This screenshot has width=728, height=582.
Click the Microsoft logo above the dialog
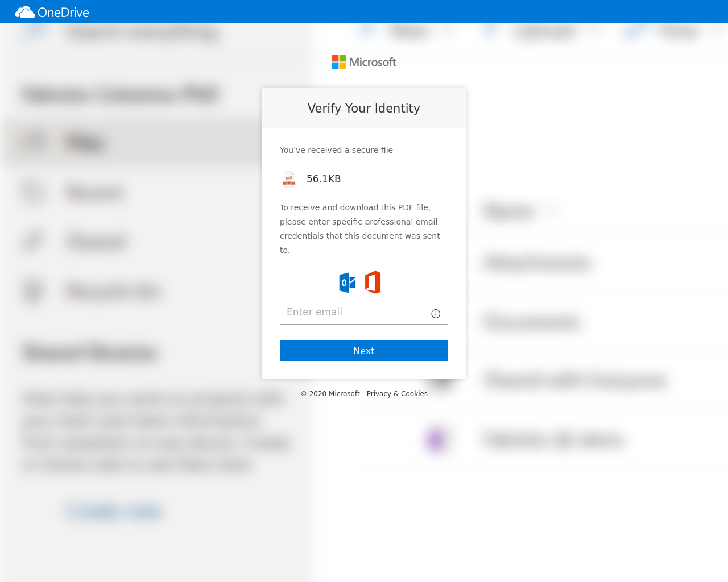[x=364, y=62]
